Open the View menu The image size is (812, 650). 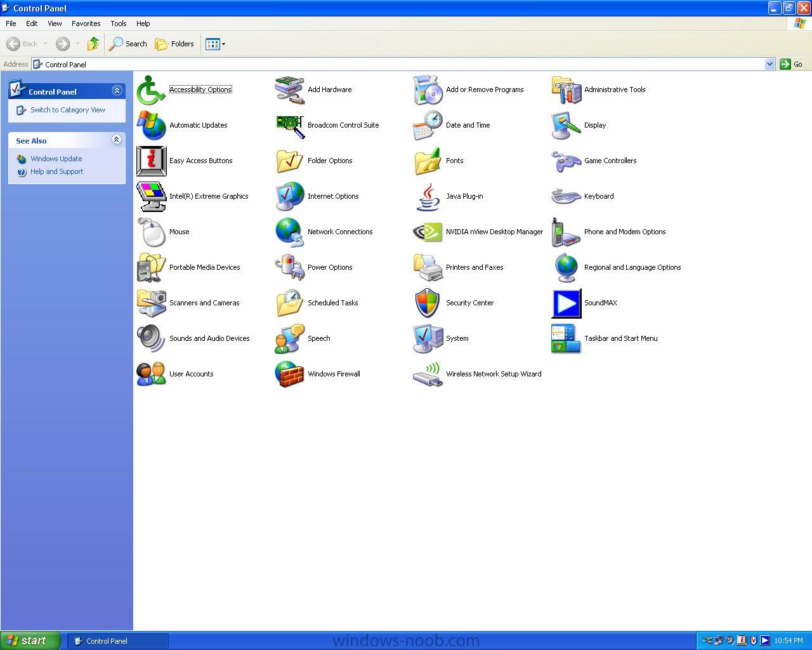[55, 23]
